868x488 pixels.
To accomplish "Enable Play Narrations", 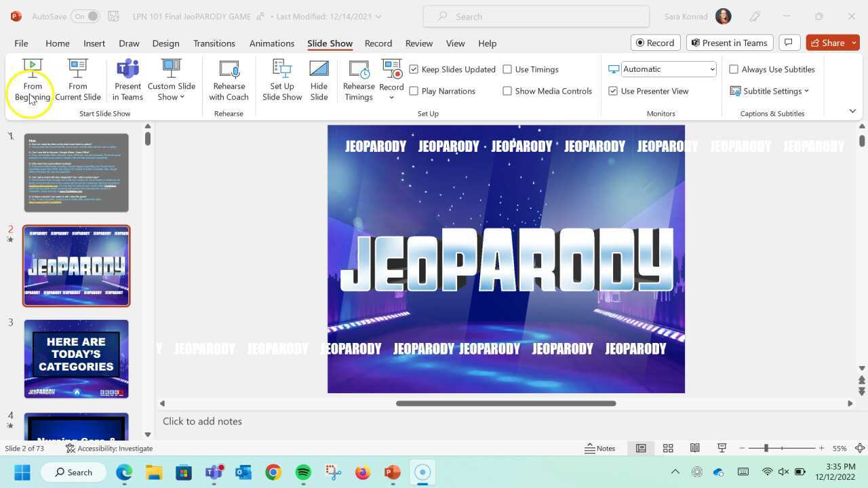I will (414, 91).
